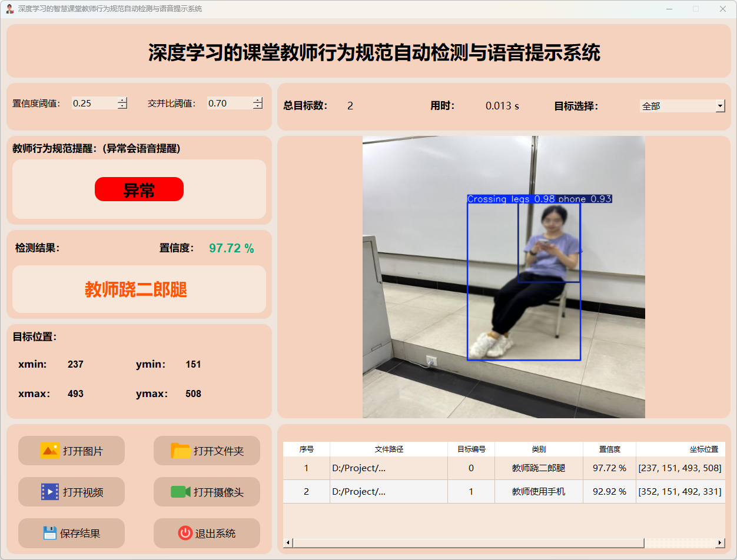This screenshot has height=560, width=737.
Task: Select table cell 教师跷二郎腿 in row 1
Action: pos(539,468)
